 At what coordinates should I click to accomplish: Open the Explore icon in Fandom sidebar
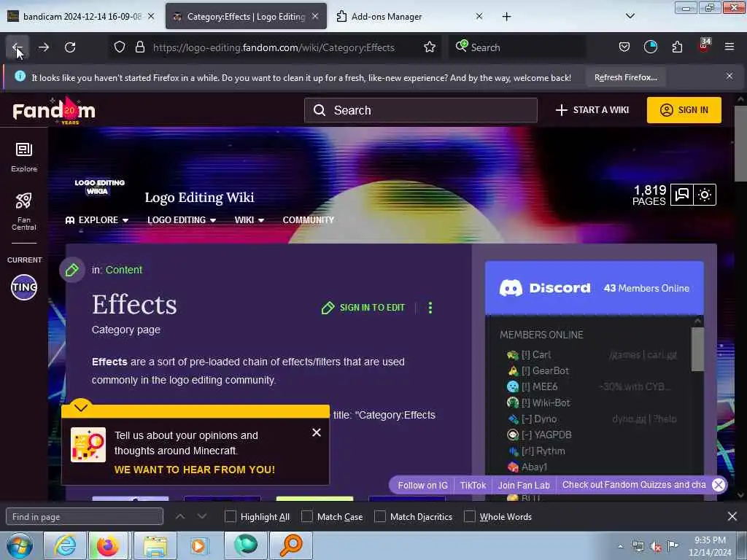coord(24,157)
